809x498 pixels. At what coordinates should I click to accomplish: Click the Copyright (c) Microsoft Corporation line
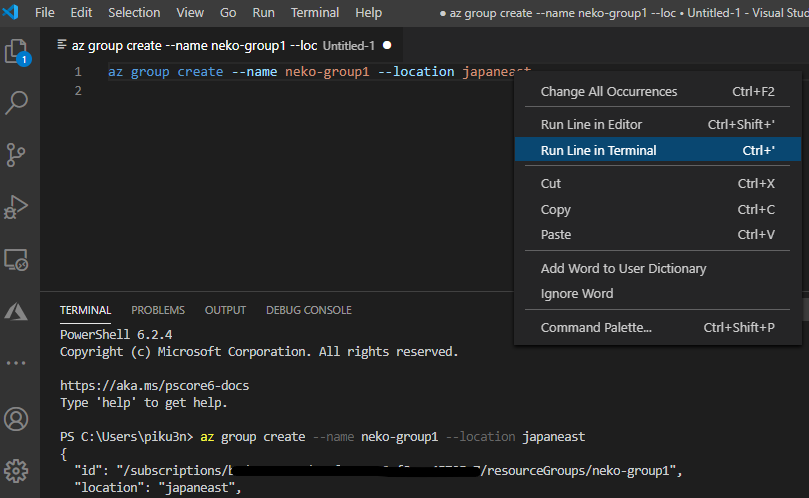click(x=259, y=351)
